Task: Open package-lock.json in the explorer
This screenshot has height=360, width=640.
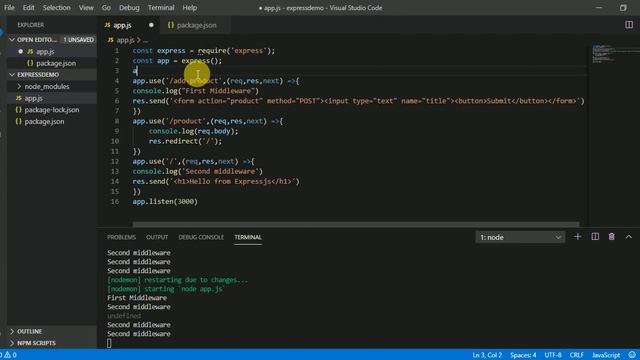Action: tap(51, 110)
